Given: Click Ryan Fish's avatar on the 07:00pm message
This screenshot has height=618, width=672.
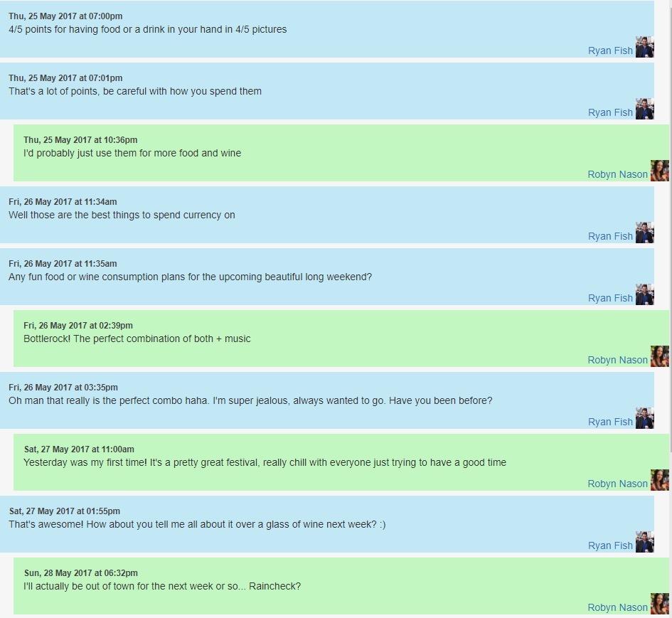Looking at the screenshot, I should [x=644, y=47].
